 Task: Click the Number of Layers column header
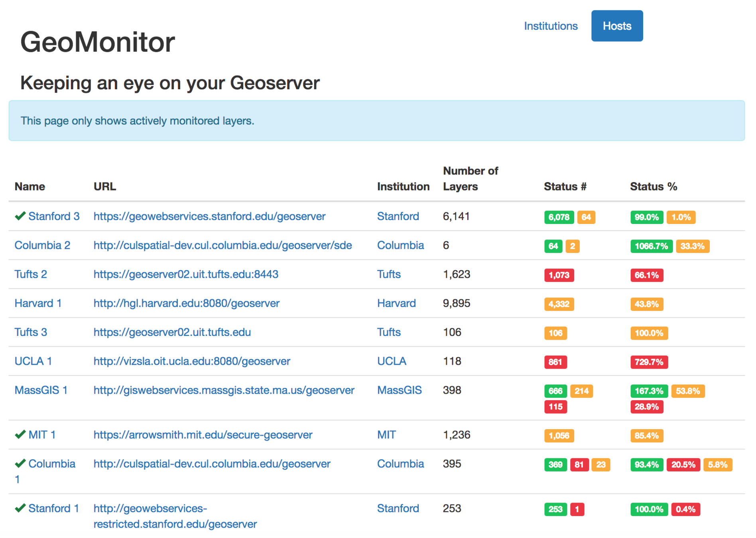pyautogui.click(x=471, y=179)
